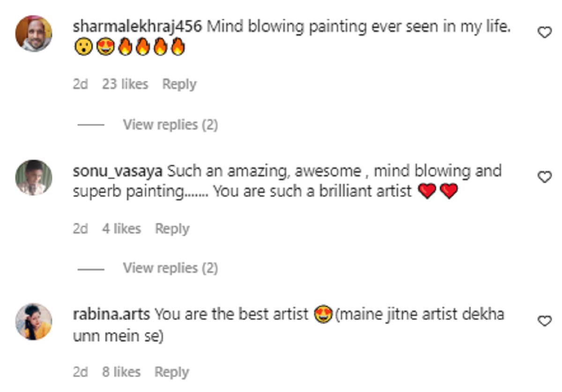Click the 2d timestamp on sharmalekhraj456's comment
This screenshot has height=392, width=562.
click(x=81, y=85)
